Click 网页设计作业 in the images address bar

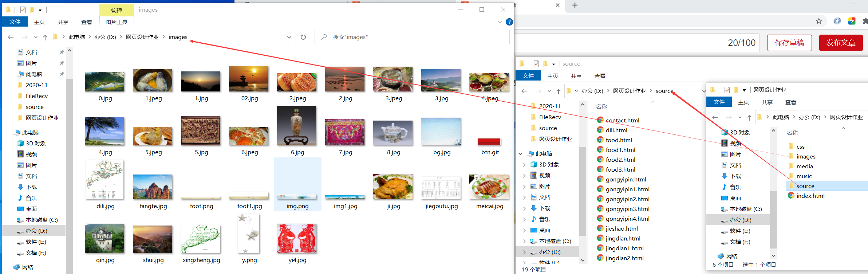pos(142,37)
